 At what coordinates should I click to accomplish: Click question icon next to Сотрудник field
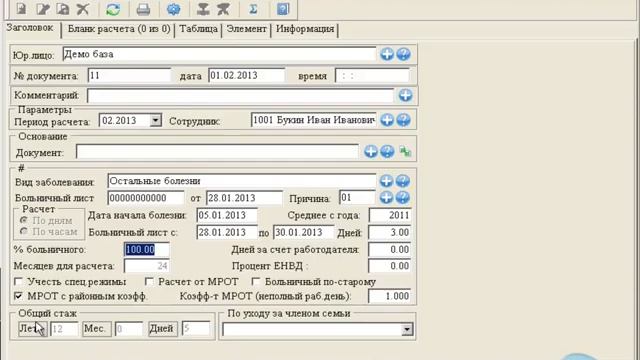403,120
